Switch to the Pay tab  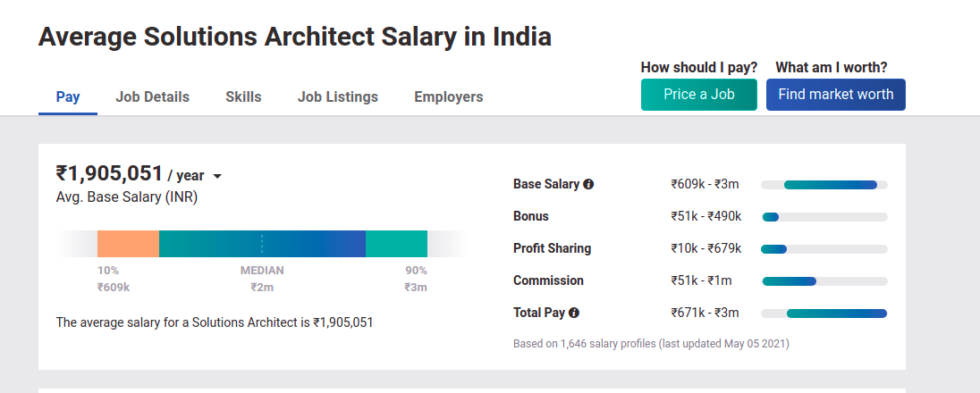(x=68, y=96)
